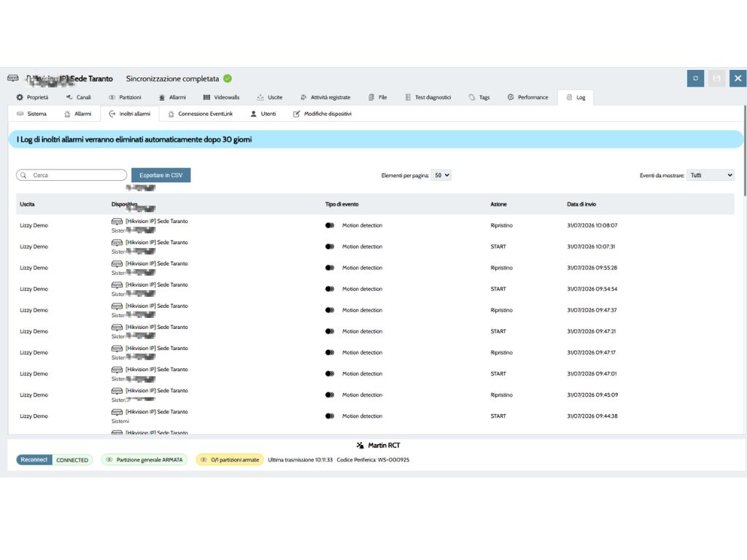Click the greyed save disk icon
Image resolution: width=747 pixels, height=560 pixels.
[x=716, y=79]
